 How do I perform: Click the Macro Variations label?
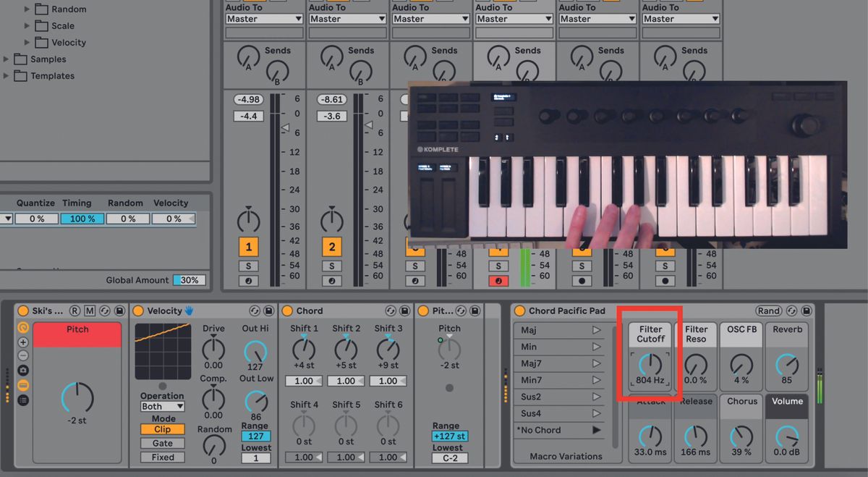[566, 457]
